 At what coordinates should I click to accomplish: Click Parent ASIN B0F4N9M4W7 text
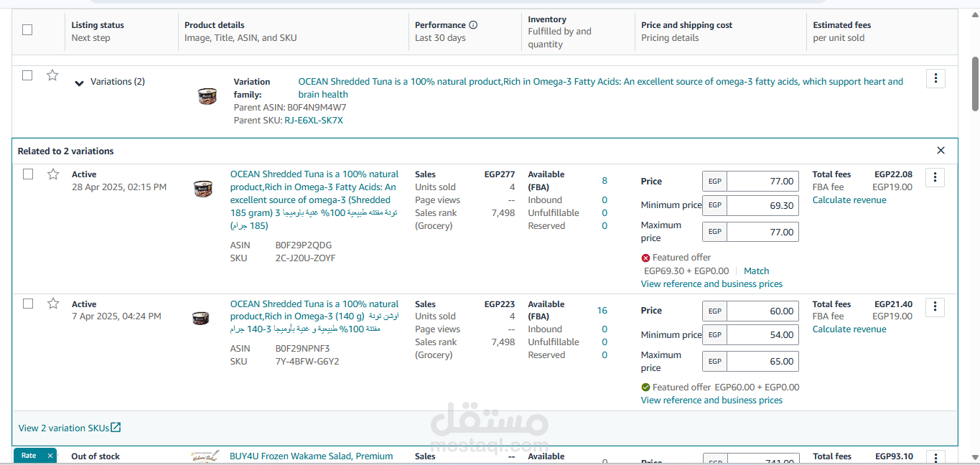coord(290,108)
